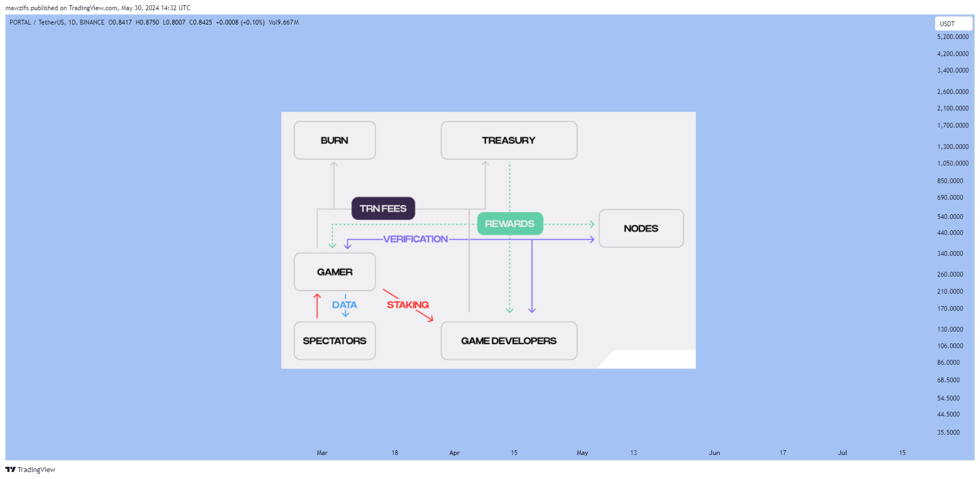
Task: Click the USDT currency button
Action: click(x=953, y=23)
